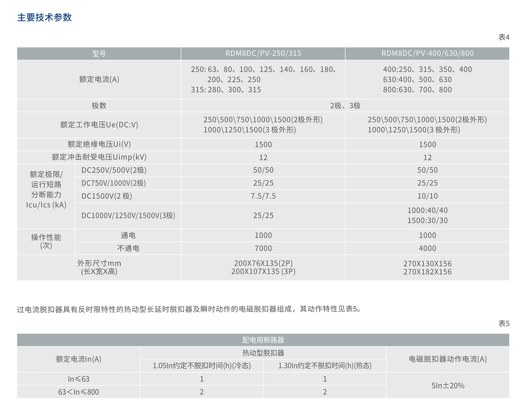
Task: Click the 外形尺寸mm label
Action: (99, 263)
